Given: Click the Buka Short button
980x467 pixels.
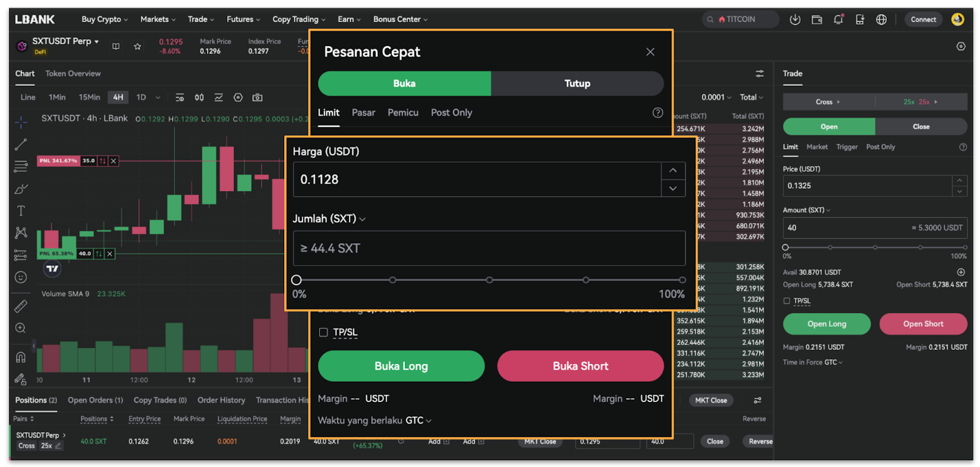Looking at the screenshot, I should click(581, 366).
